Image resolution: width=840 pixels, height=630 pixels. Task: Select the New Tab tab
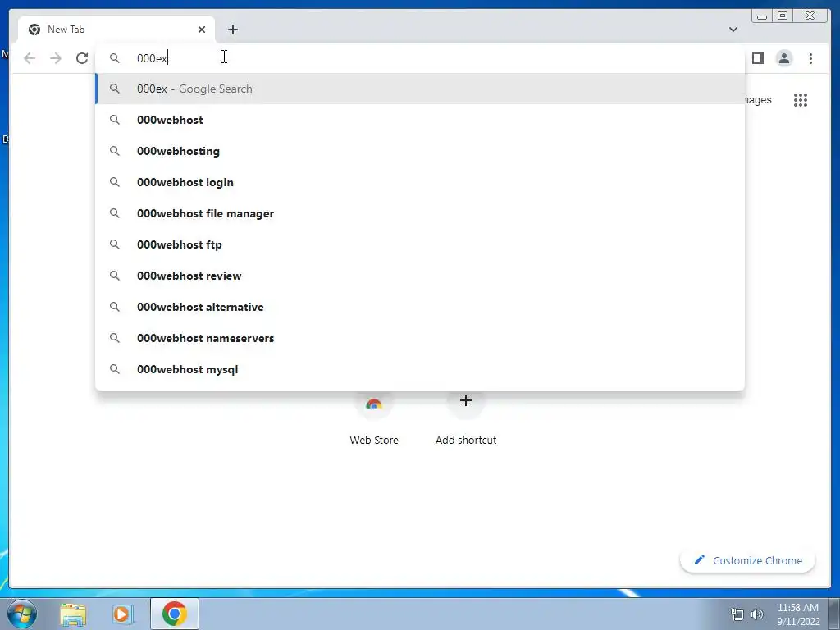click(x=116, y=30)
